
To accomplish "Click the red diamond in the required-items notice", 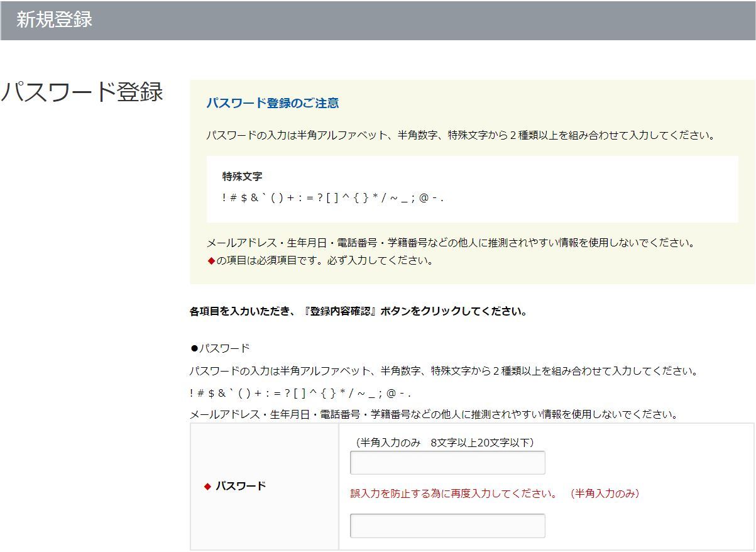I will 211,261.
